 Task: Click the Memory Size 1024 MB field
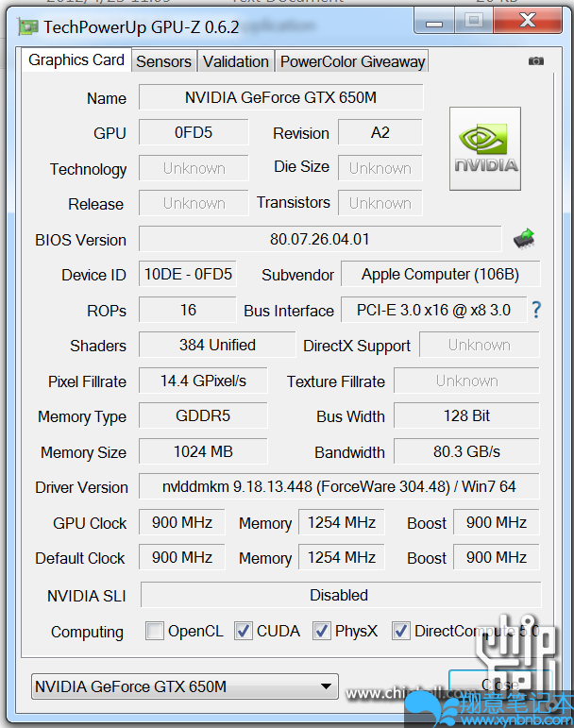[x=203, y=451]
